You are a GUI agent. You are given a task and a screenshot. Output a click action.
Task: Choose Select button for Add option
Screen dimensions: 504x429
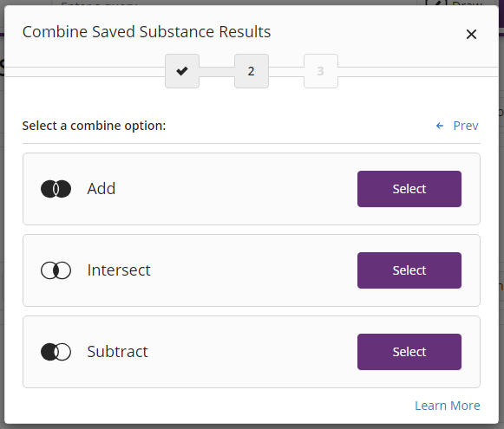click(409, 189)
